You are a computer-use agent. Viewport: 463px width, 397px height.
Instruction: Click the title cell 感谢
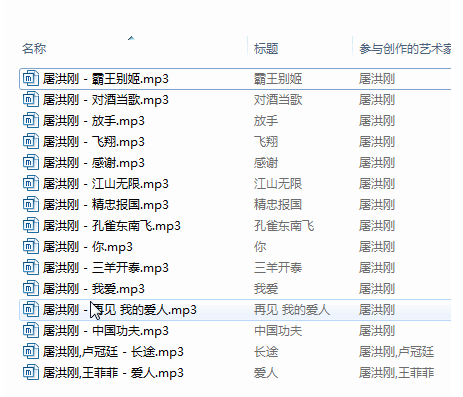pyautogui.click(x=266, y=163)
